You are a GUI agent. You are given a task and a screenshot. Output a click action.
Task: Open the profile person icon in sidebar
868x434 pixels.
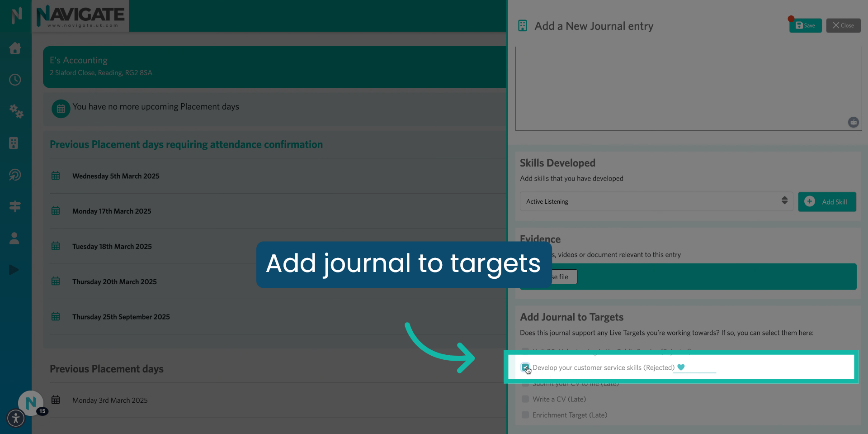14,238
